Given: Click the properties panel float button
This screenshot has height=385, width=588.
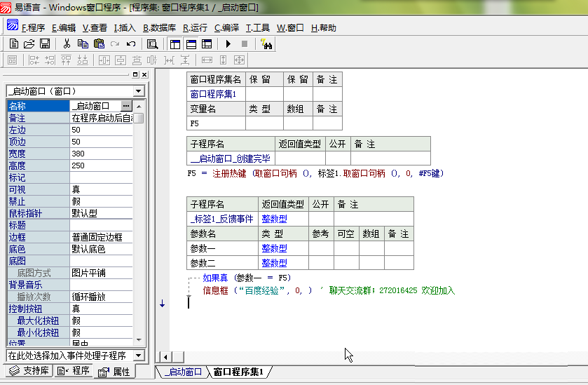Looking at the screenshot, I should pos(135,74).
